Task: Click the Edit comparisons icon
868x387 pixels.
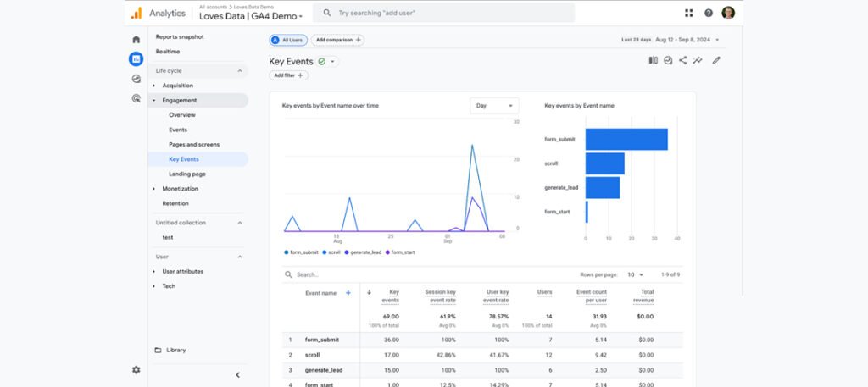Action: point(654,61)
